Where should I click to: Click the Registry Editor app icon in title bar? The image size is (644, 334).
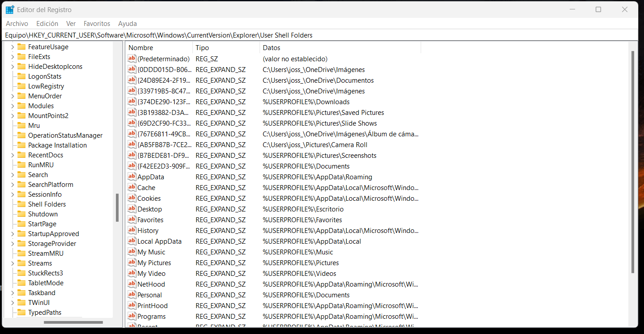coord(10,9)
